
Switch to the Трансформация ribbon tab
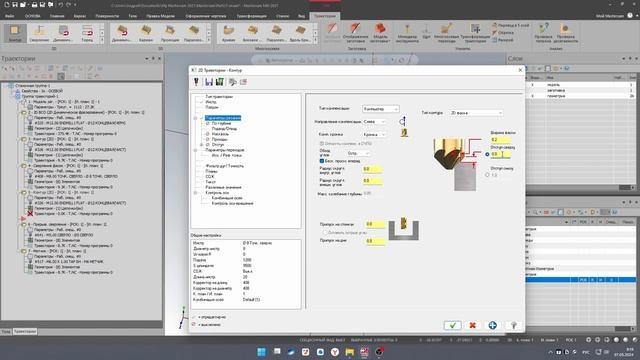tap(251, 16)
